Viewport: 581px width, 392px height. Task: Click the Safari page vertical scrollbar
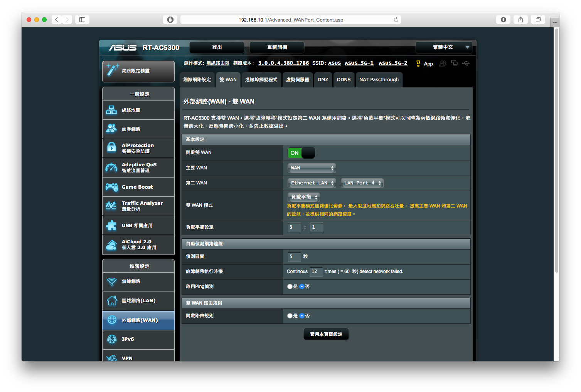556,150
